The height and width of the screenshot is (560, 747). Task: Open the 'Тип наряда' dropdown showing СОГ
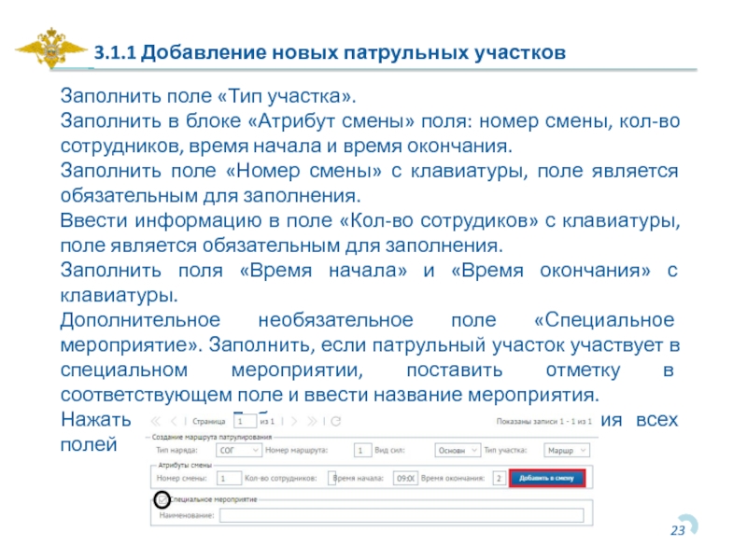pos(239,450)
